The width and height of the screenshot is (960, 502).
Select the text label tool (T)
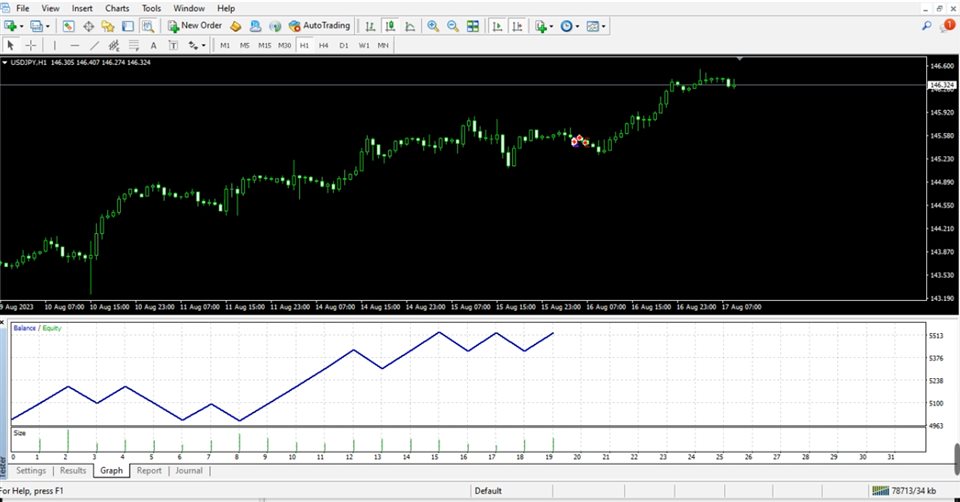(x=173, y=45)
